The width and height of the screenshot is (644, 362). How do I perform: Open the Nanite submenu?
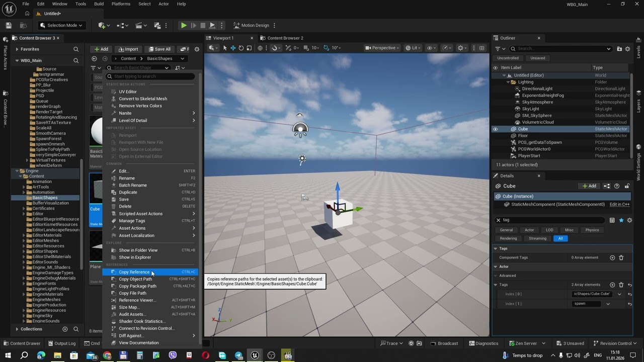click(150, 113)
